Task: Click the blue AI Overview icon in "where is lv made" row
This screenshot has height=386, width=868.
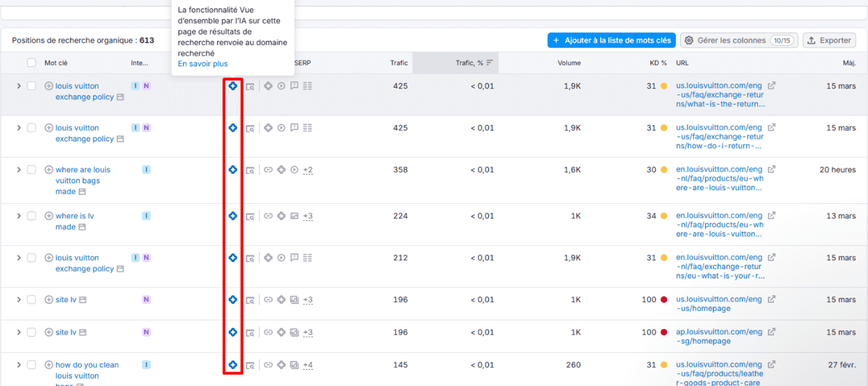Action: tap(233, 216)
